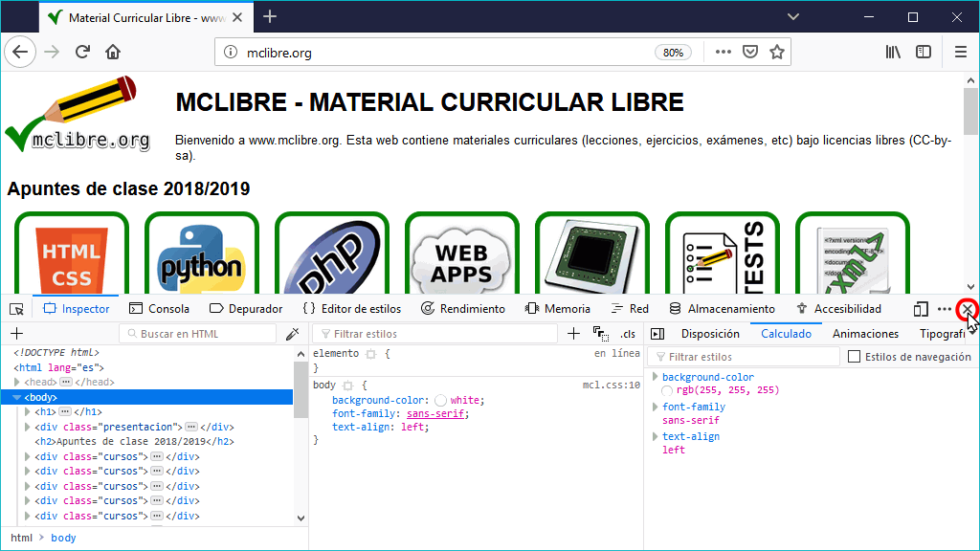This screenshot has width=980, height=551.
Task: Reload the current page
Action: point(82,52)
